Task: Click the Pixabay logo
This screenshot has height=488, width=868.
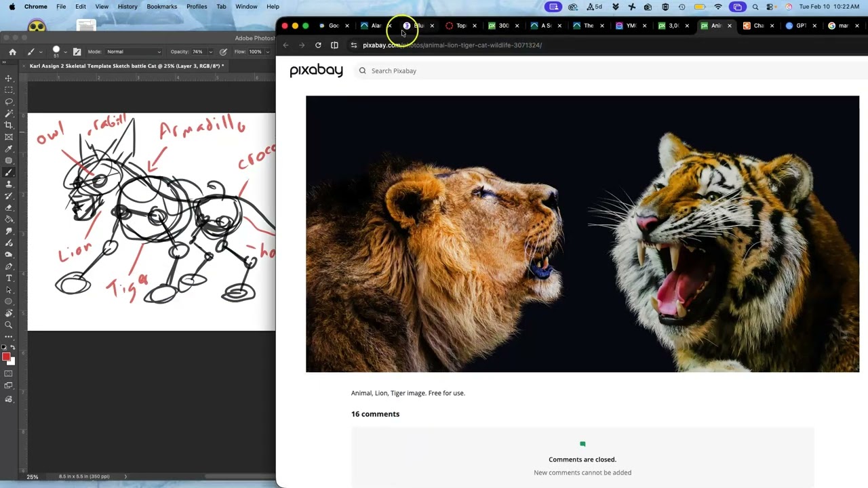Action: [x=316, y=70]
